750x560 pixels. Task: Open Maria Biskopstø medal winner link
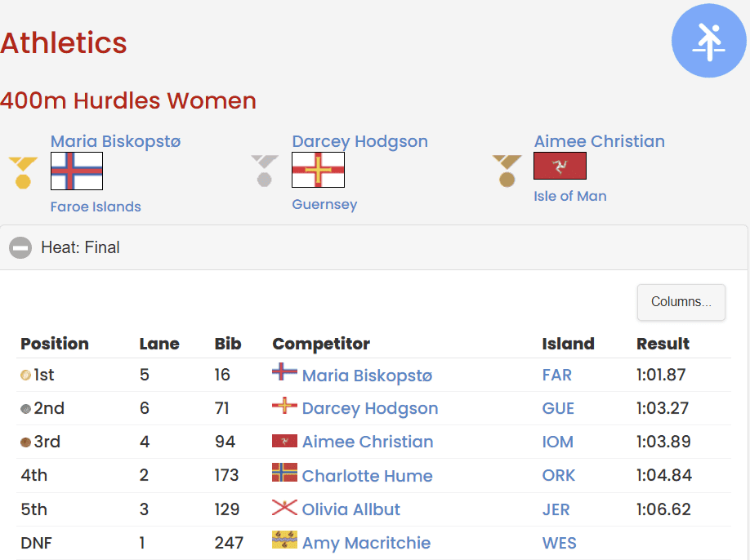115,141
